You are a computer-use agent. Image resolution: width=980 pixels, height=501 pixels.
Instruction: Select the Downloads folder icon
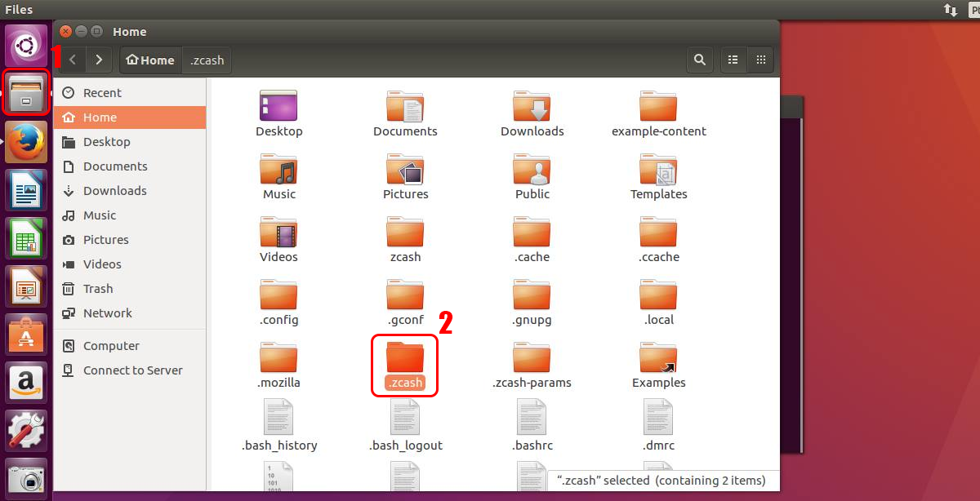tap(532, 114)
